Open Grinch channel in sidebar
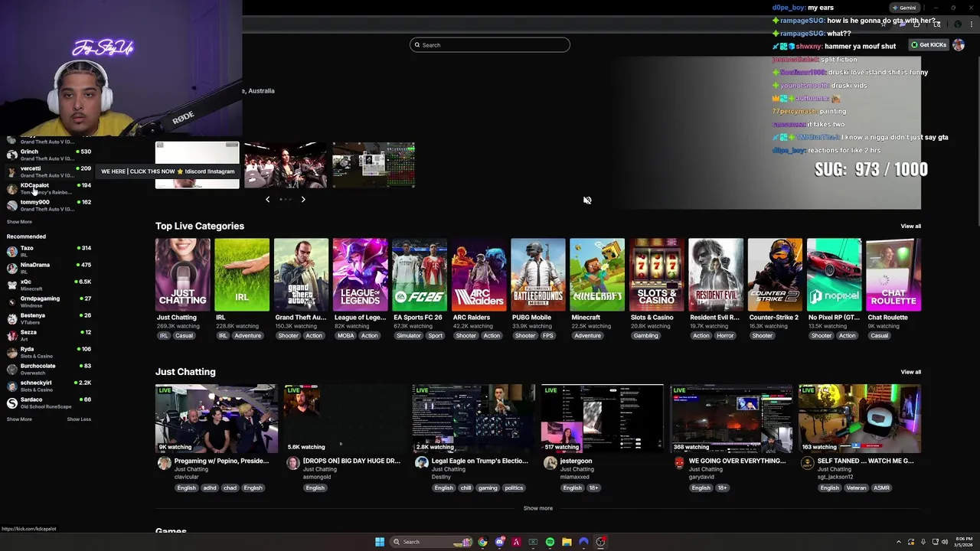The width and height of the screenshot is (980, 551). point(49,155)
